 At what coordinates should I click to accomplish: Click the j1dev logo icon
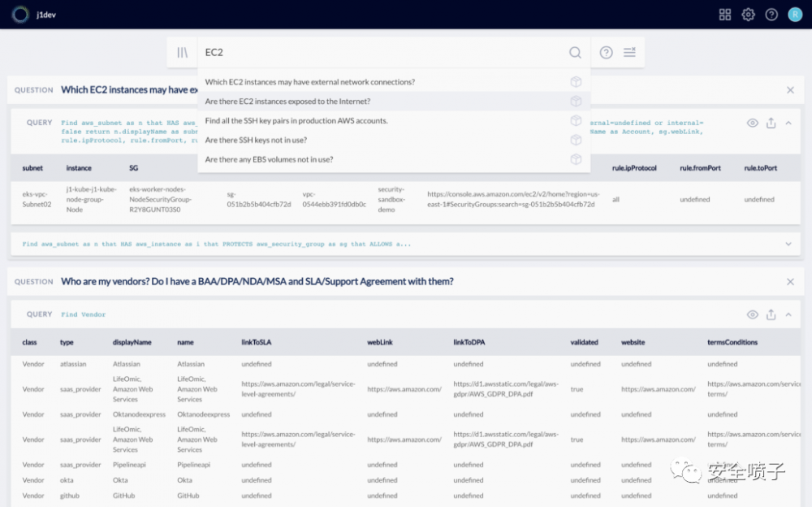(21, 15)
